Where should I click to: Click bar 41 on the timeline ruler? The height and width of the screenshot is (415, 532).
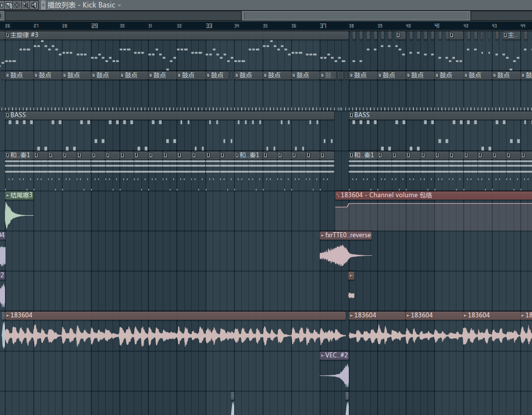click(437, 26)
